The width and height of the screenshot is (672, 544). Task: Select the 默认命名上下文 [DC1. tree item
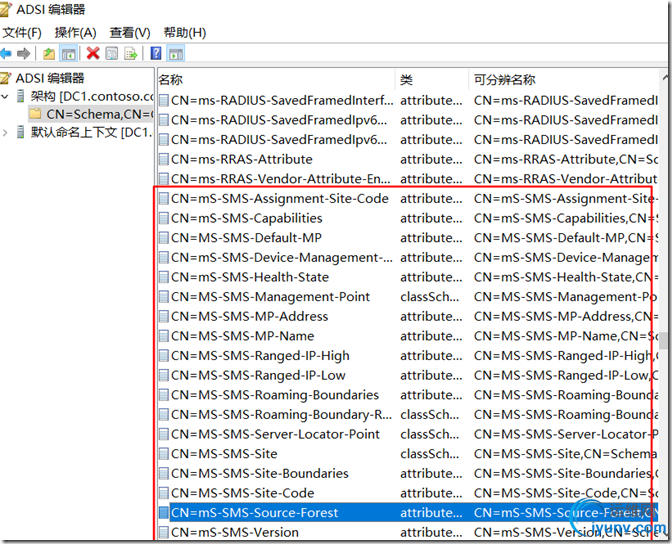tap(91, 132)
